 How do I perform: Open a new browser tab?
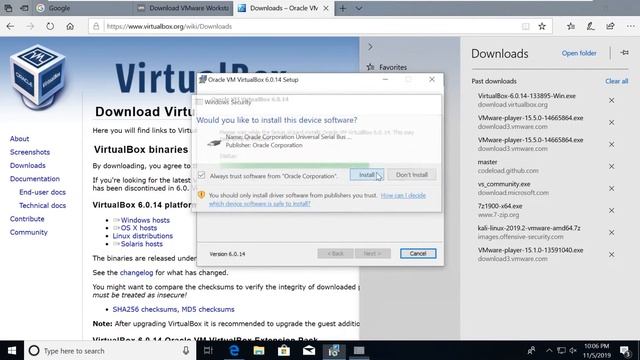(x=342, y=8)
